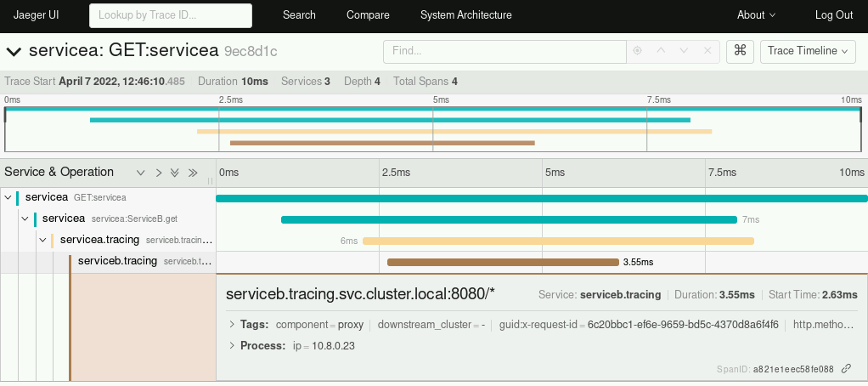This screenshot has width=868, height=386.
Task: Grab the column divider resize handle
Action: (211, 180)
